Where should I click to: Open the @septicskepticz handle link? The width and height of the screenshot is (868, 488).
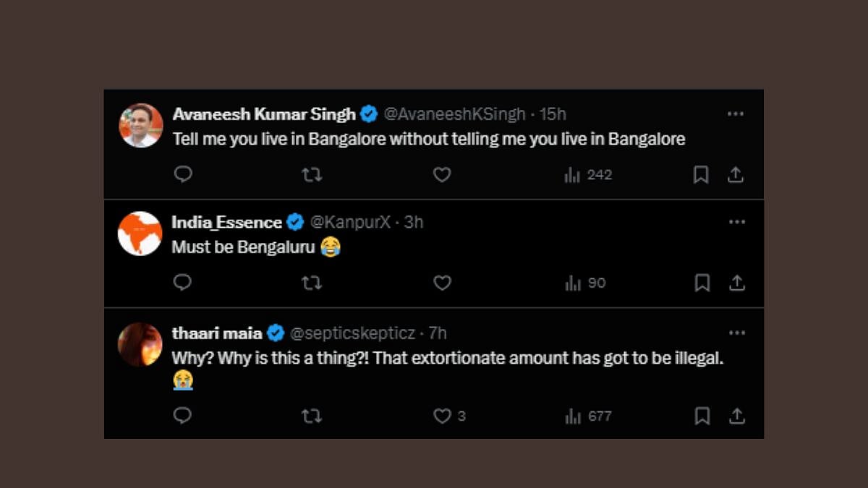pyautogui.click(x=352, y=333)
